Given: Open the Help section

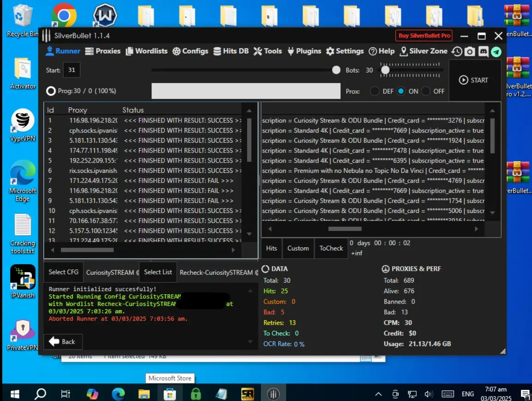Looking at the screenshot, I should point(382,51).
